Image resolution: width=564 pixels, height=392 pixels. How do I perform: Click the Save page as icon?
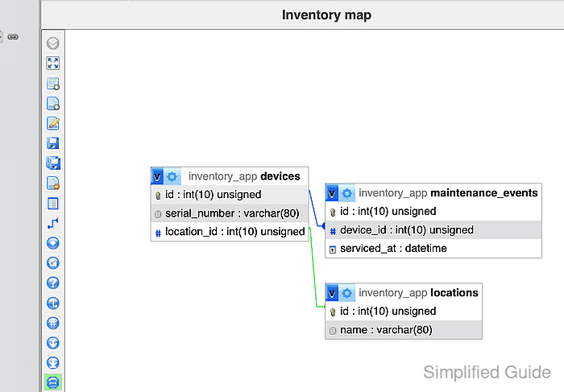tap(53, 163)
